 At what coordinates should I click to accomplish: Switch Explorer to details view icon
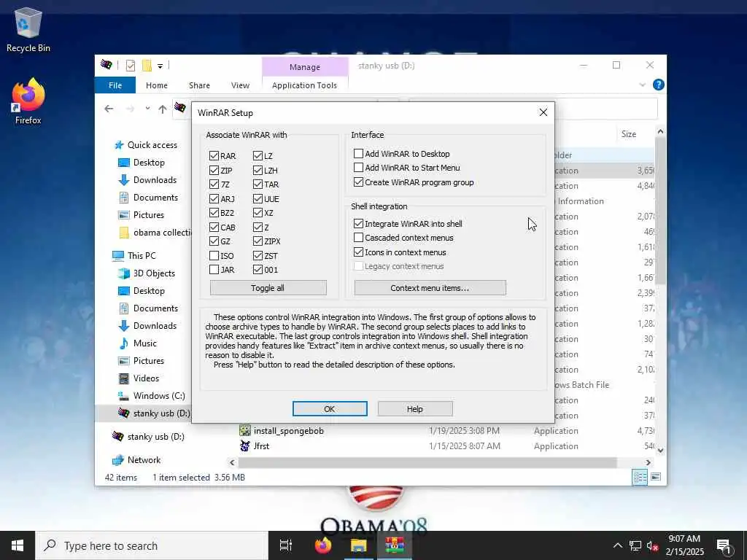pyautogui.click(x=639, y=477)
